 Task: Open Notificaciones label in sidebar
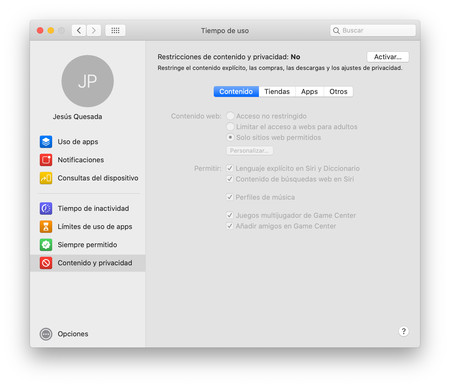[x=81, y=160]
